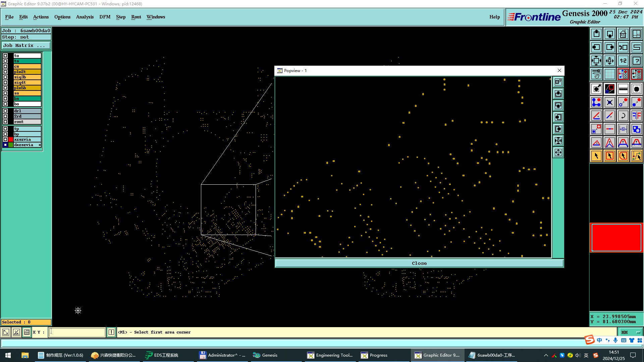This screenshot has height=362, width=644.
Task: Click the 1:2 zoom scale icon
Action: (x=623, y=61)
